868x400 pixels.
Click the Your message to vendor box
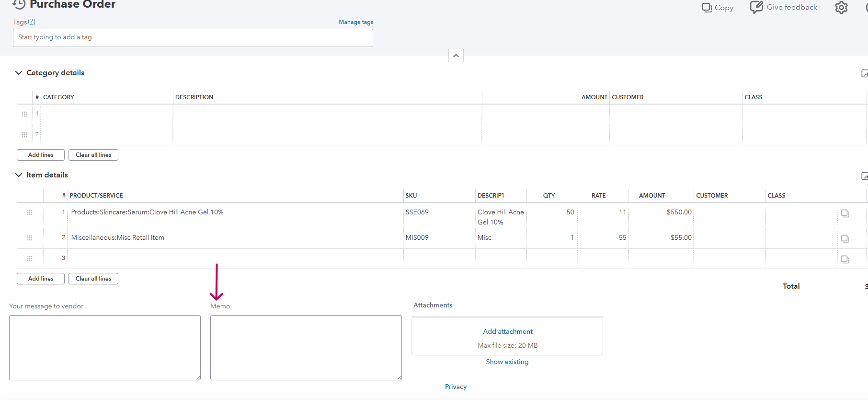[x=104, y=347]
